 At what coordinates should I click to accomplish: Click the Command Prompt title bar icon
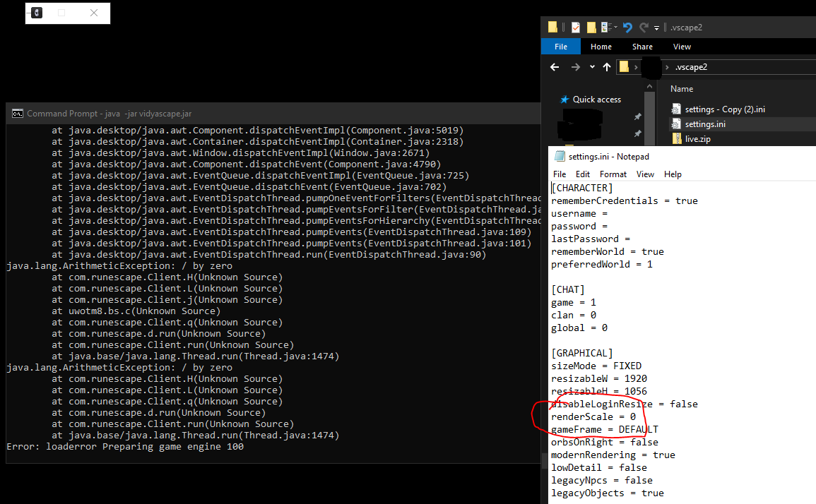pos(17,114)
